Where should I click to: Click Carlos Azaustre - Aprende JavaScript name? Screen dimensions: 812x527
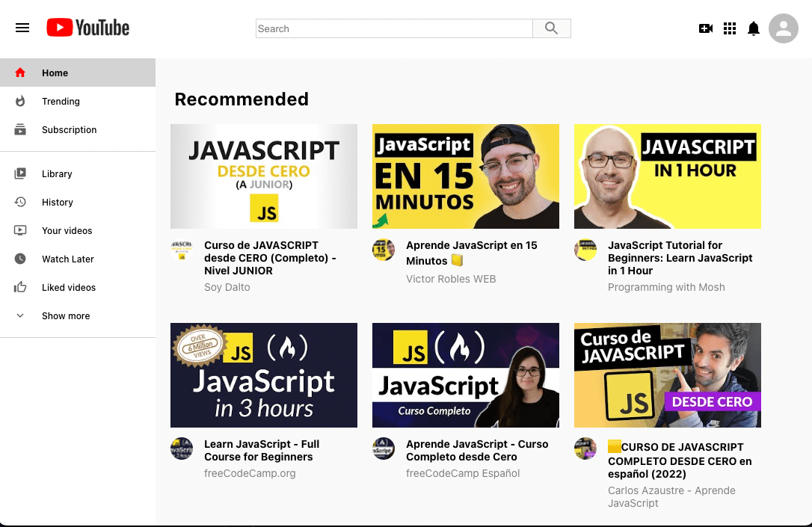tap(671, 496)
